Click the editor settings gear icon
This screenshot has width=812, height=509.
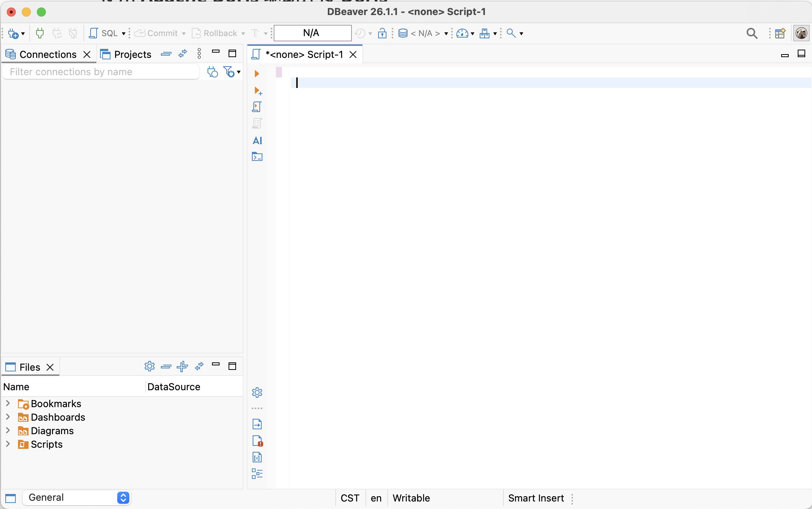coord(257,392)
